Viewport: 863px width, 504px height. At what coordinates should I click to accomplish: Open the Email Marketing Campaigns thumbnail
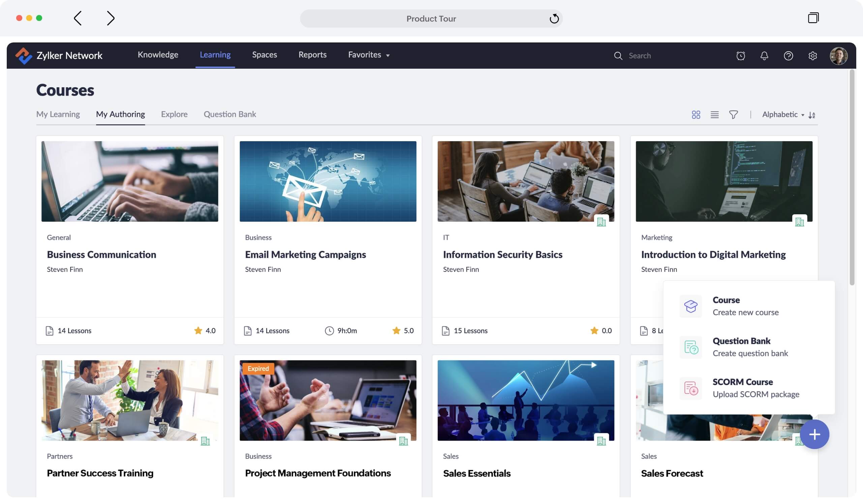(328, 181)
